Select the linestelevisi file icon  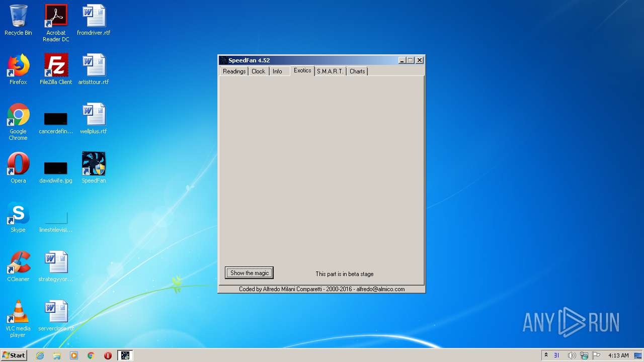pyautogui.click(x=56, y=222)
